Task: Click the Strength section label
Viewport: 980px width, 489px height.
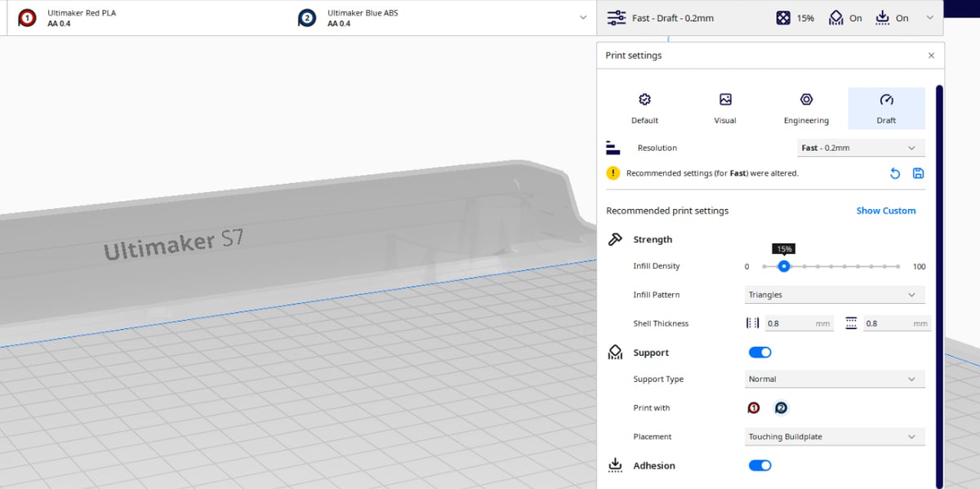Action: (x=653, y=239)
